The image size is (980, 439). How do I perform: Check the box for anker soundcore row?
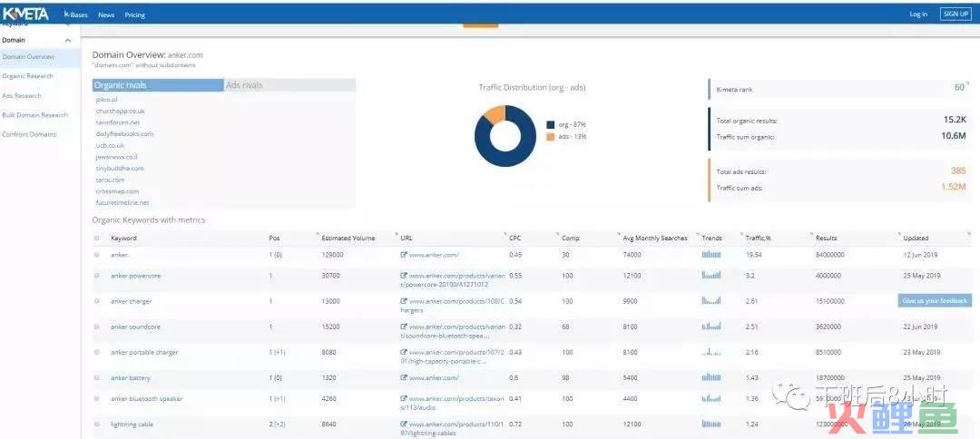point(96,327)
